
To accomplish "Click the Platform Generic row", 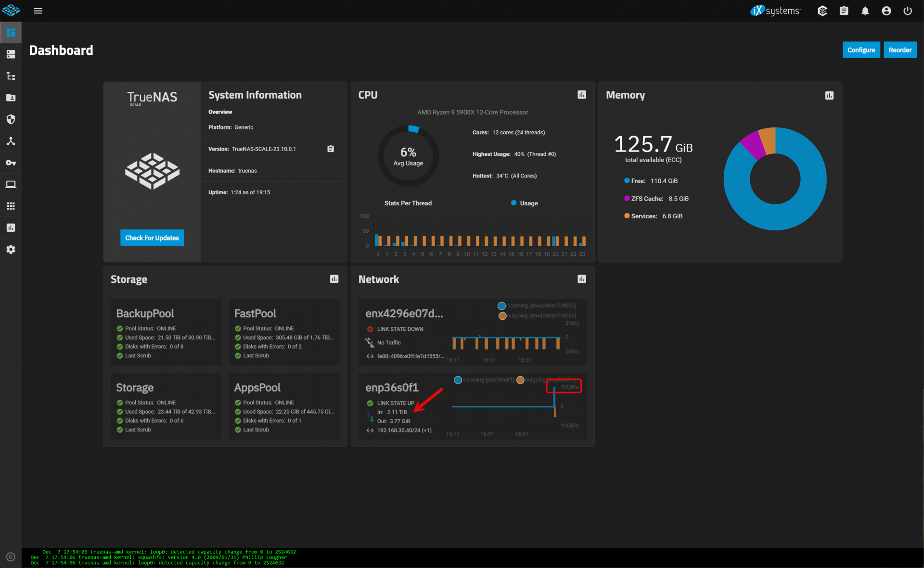I will click(274, 127).
